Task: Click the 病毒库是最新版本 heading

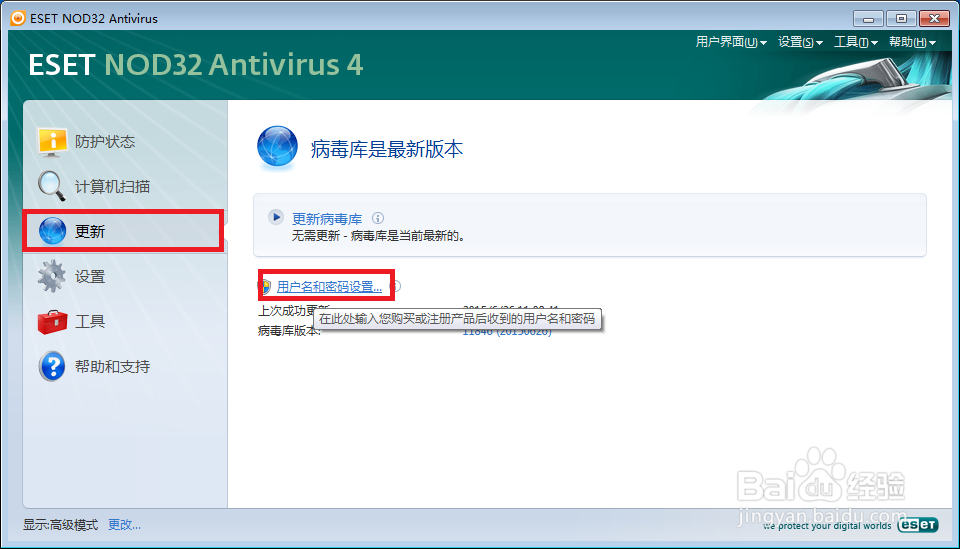Action: click(x=386, y=149)
